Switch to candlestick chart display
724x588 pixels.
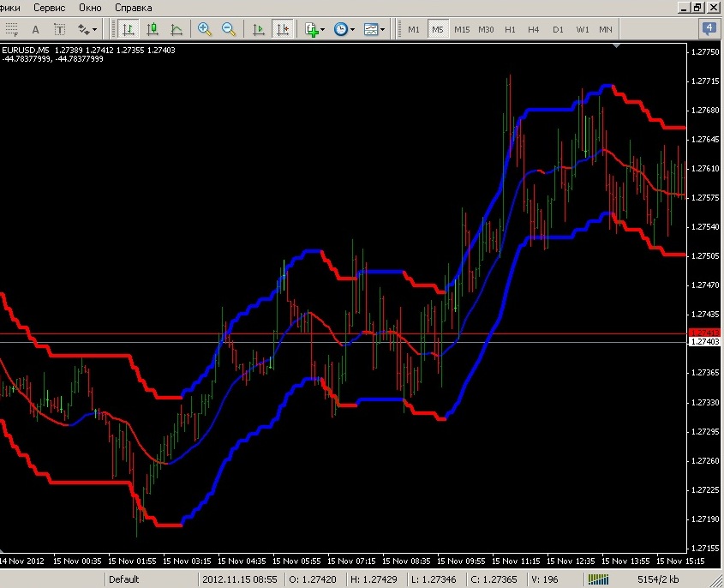point(153,29)
